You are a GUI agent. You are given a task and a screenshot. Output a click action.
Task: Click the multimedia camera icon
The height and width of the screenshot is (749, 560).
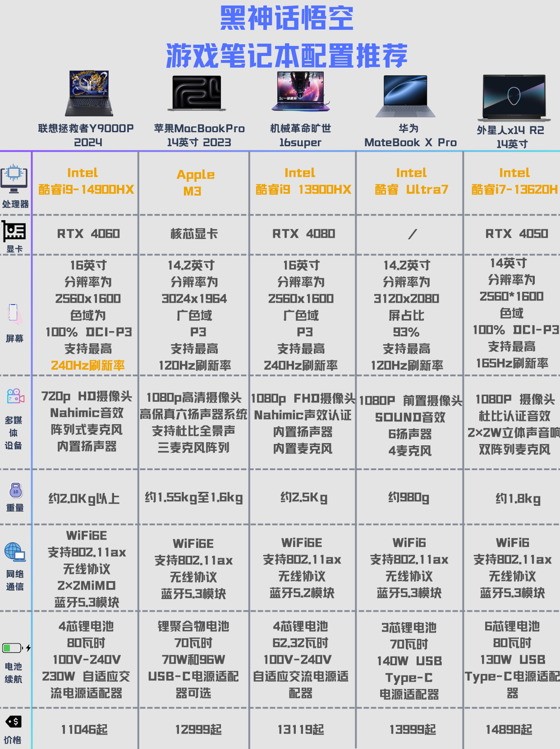16,396
